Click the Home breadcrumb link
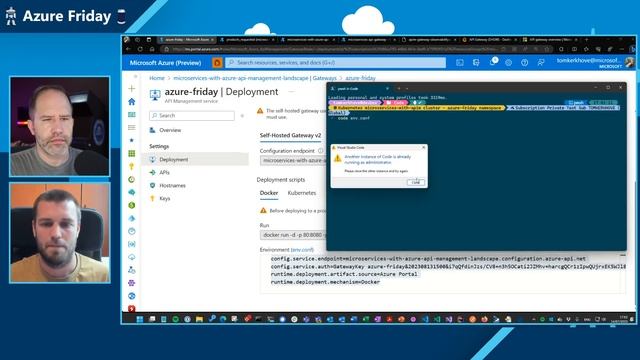Screen dimensions: 640x360 (x=157, y=78)
